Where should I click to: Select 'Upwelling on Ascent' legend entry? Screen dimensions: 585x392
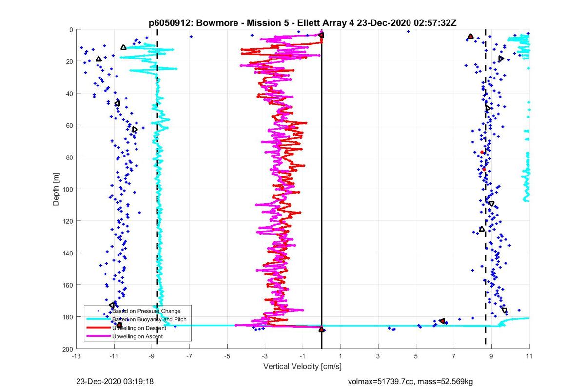point(137,337)
